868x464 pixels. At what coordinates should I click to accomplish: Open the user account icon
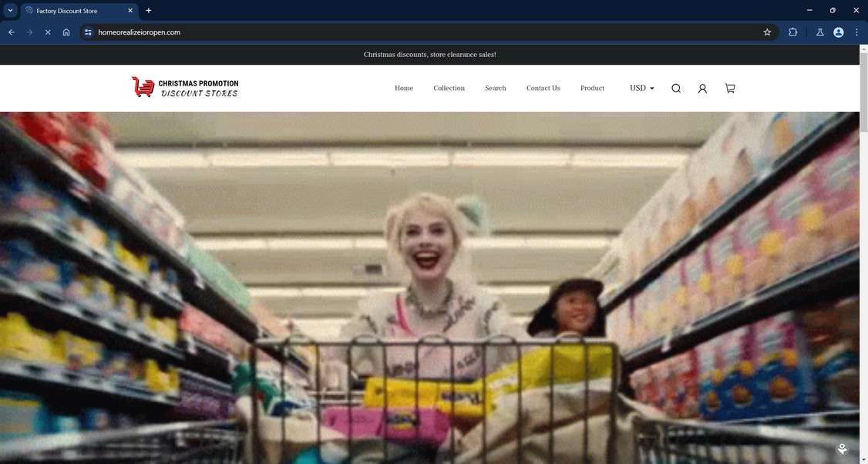coord(702,89)
